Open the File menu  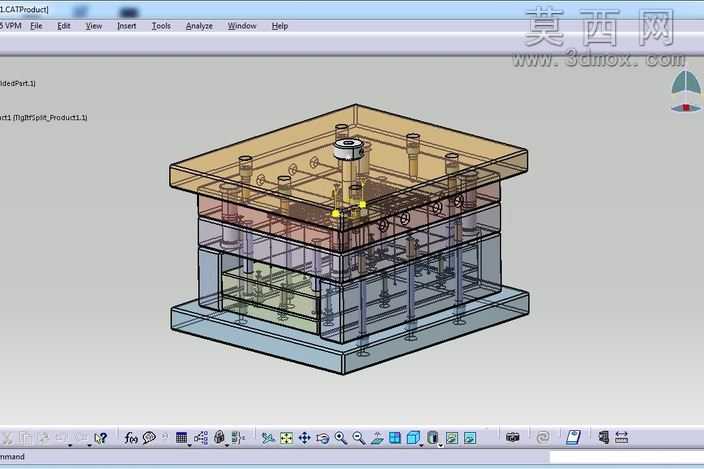click(36, 26)
